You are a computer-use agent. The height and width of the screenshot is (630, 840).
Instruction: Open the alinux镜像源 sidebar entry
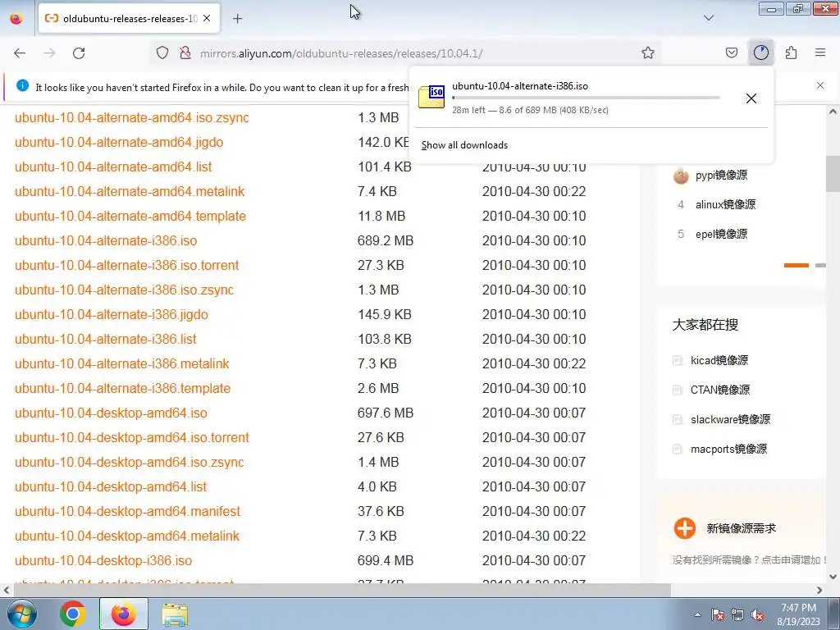[725, 204]
